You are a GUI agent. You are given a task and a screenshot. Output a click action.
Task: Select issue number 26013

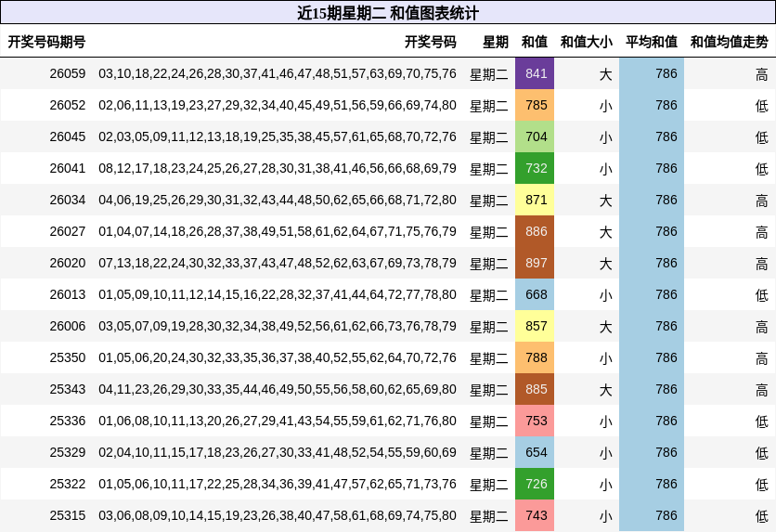[68, 295]
